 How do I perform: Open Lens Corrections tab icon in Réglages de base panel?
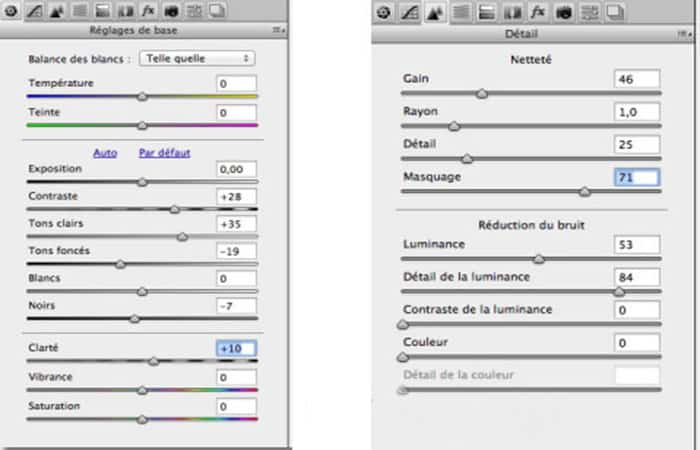[x=125, y=11]
